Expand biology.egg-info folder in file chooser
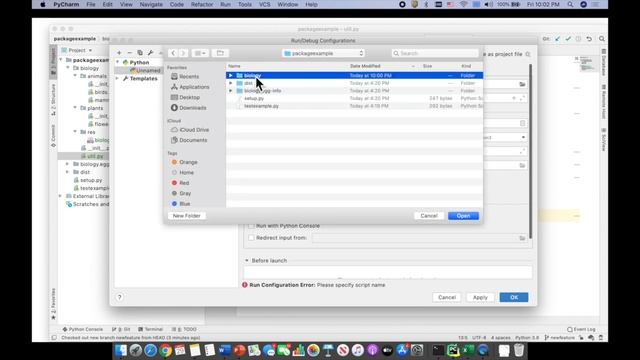This screenshot has width=640, height=360. [231, 91]
